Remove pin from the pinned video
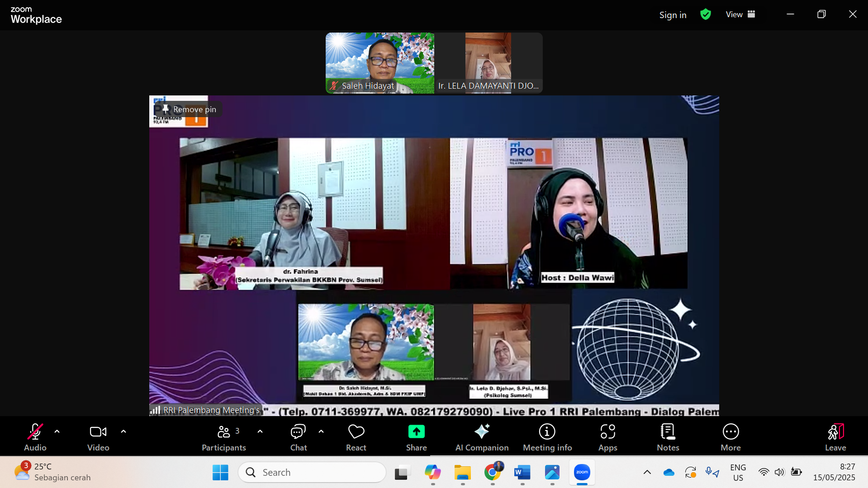Screen dimensions: 868x488 [x=189, y=109]
